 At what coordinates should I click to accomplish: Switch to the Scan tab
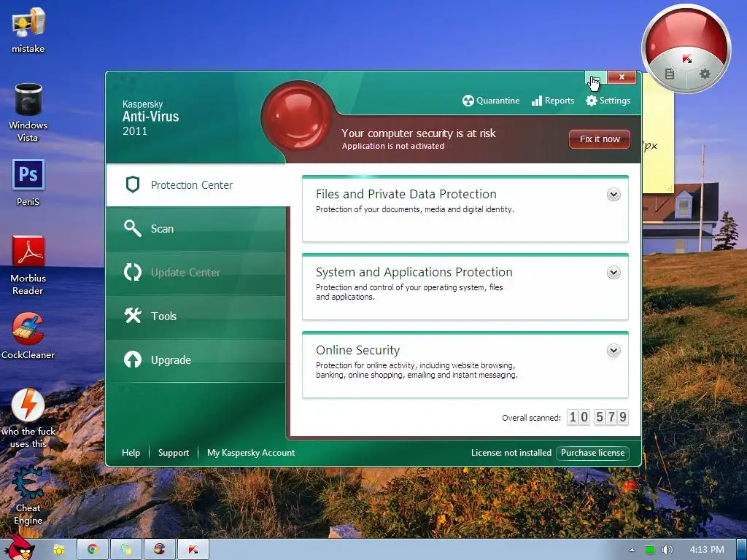click(196, 228)
